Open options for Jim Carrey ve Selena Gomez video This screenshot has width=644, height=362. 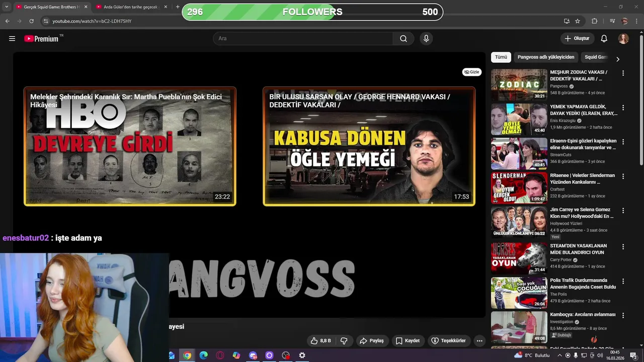623,211
